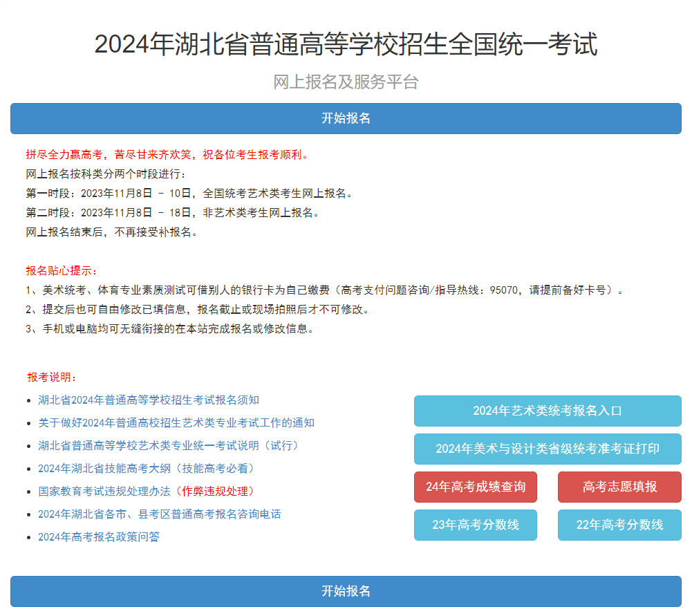692x616 pixels.
Task: Open the 高考志愿填报 button
Action: point(619,487)
